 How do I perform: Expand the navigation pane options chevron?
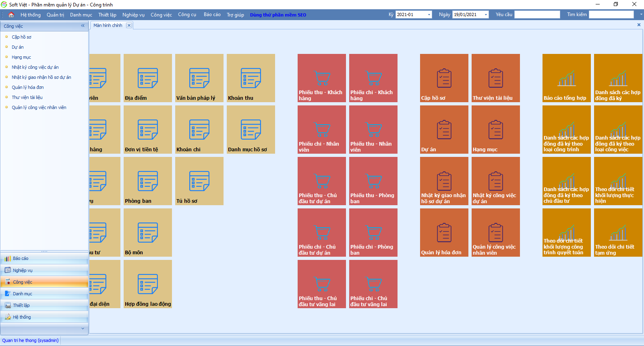point(83,329)
